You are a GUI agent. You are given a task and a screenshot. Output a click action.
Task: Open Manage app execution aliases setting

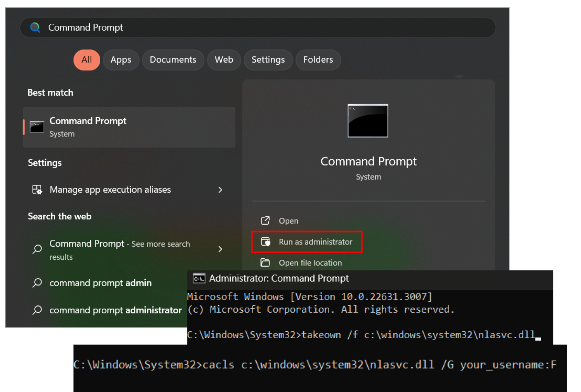coord(129,190)
